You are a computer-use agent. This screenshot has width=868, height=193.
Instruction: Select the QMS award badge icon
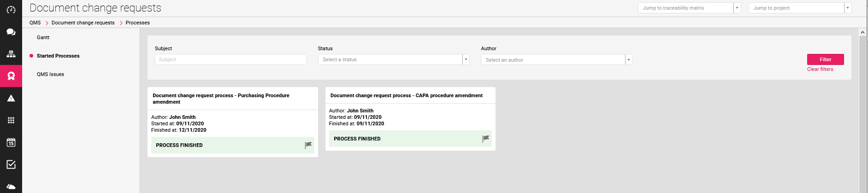(11, 76)
